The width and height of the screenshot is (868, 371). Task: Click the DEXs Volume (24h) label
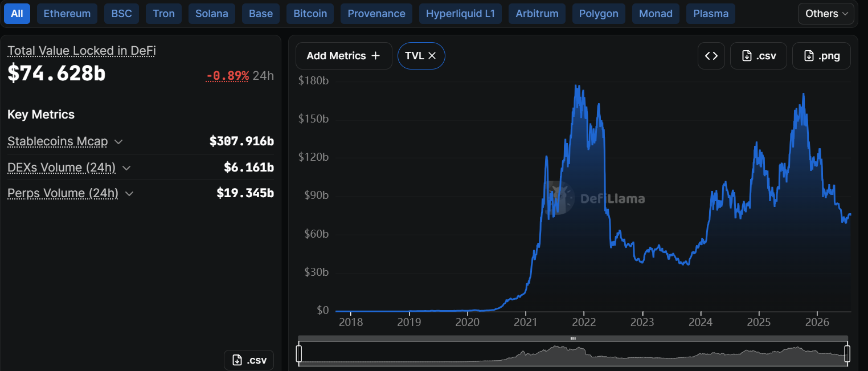click(62, 168)
